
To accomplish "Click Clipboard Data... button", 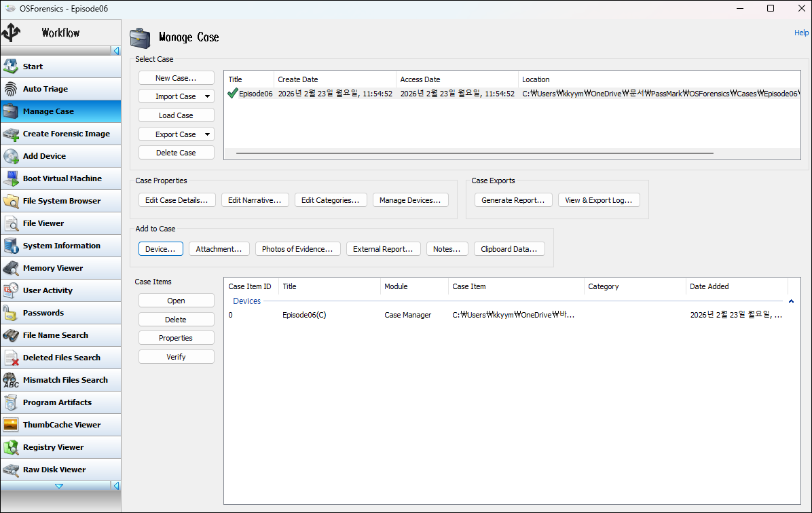I will [x=509, y=249].
